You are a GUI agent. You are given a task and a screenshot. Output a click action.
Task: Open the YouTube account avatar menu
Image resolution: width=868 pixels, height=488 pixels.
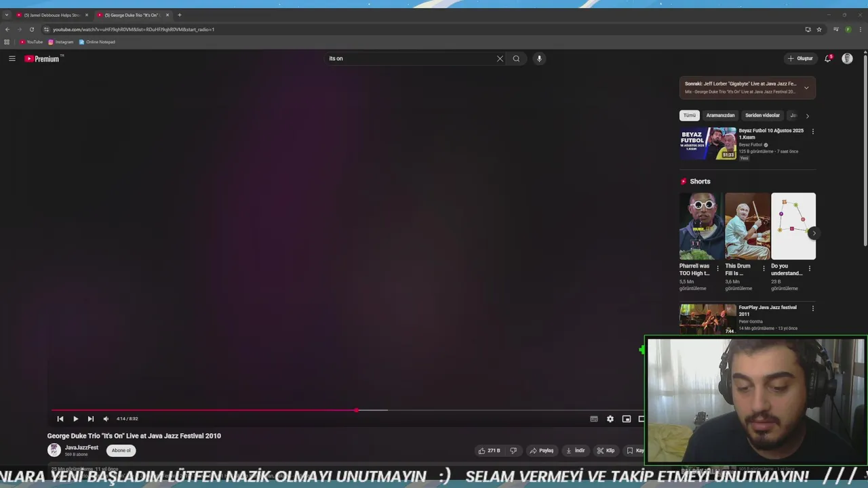tap(847, 58)
